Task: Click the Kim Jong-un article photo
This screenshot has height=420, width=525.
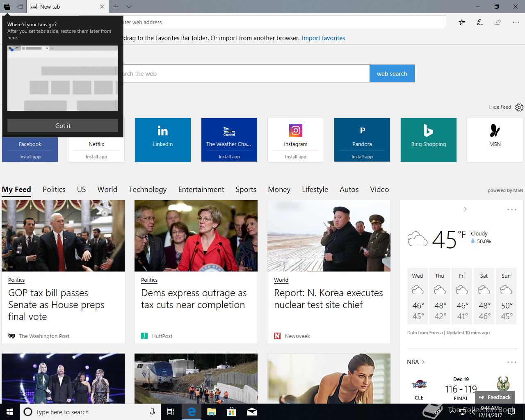Action: tap(329, 236)
